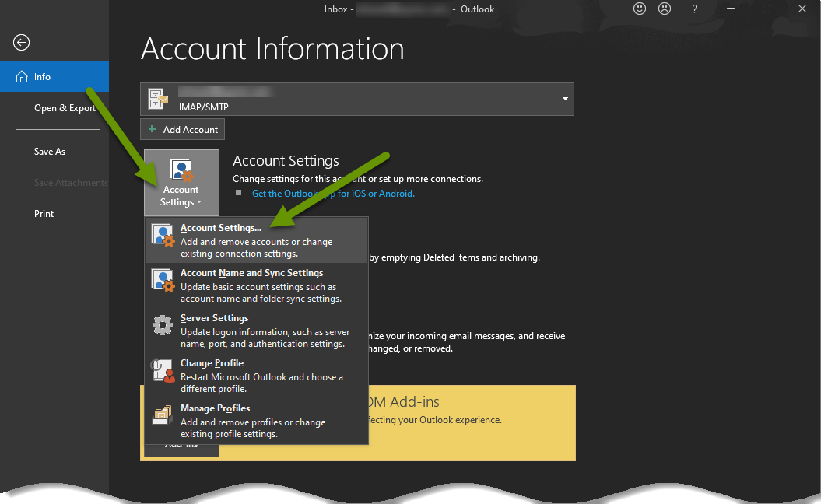Screen dimensions: 821x504
Task: Click the Account Name and Sync Settings gear icon
Action: coord(162,280)
